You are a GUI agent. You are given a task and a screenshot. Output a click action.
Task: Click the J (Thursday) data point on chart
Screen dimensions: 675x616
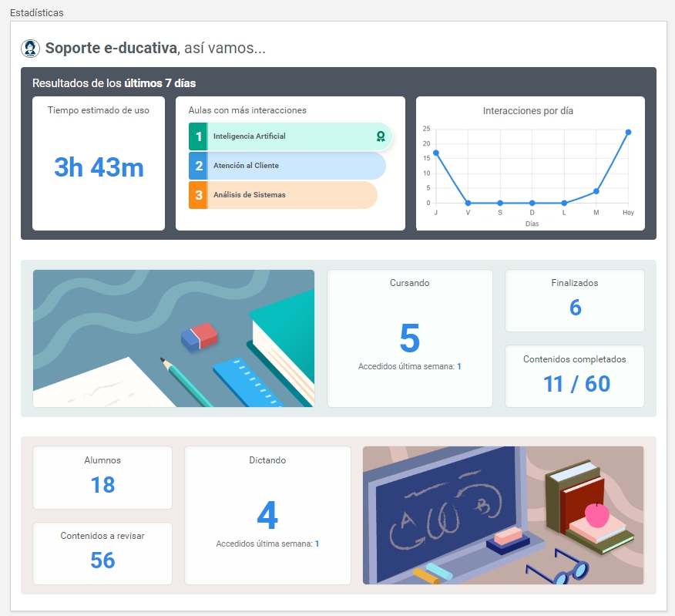pyautogui.click(x=436, y=153)
